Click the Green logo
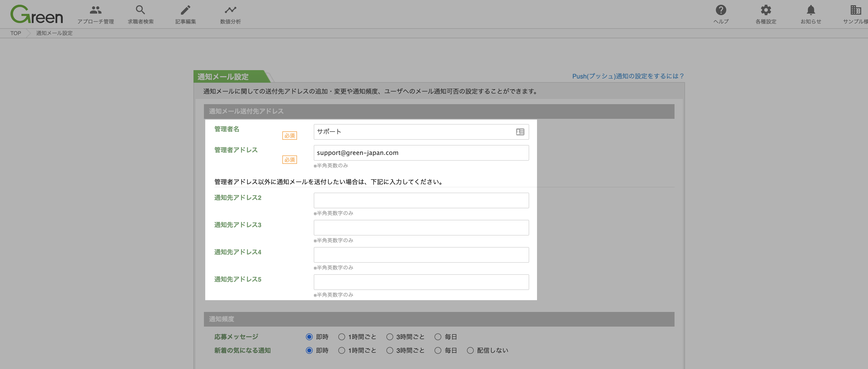Image resolution: width=868 pixels, height=369 pixels. click(x=37, y=14)
